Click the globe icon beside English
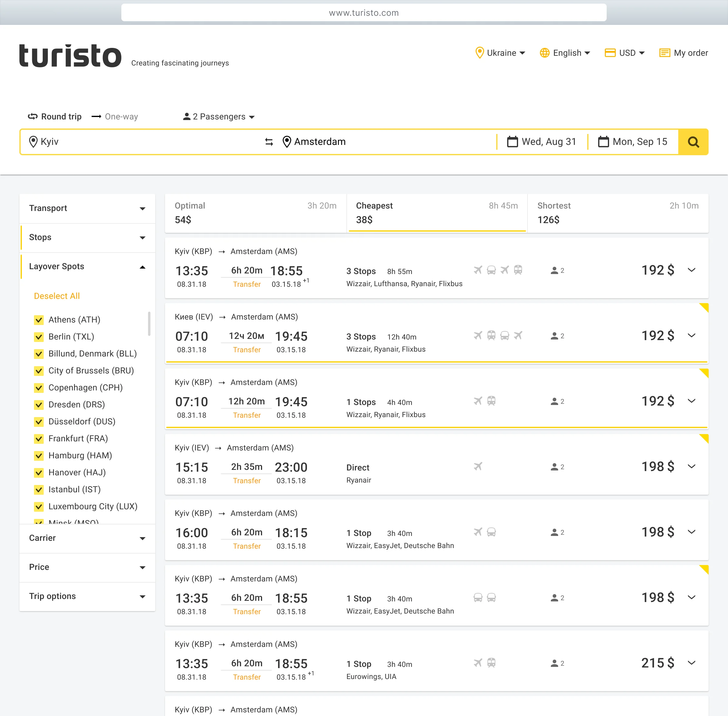Image resolution: width=728 pixels, height=716 pixels. pos(544,53)
